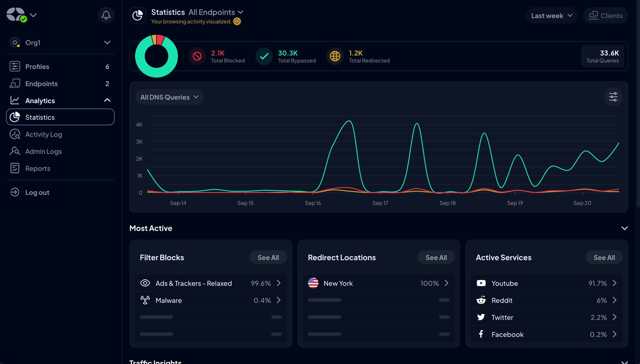Image resolution: width=640 pixels, height=364 pixels.
Task: Click the notification bell icon
Action: 106,15
